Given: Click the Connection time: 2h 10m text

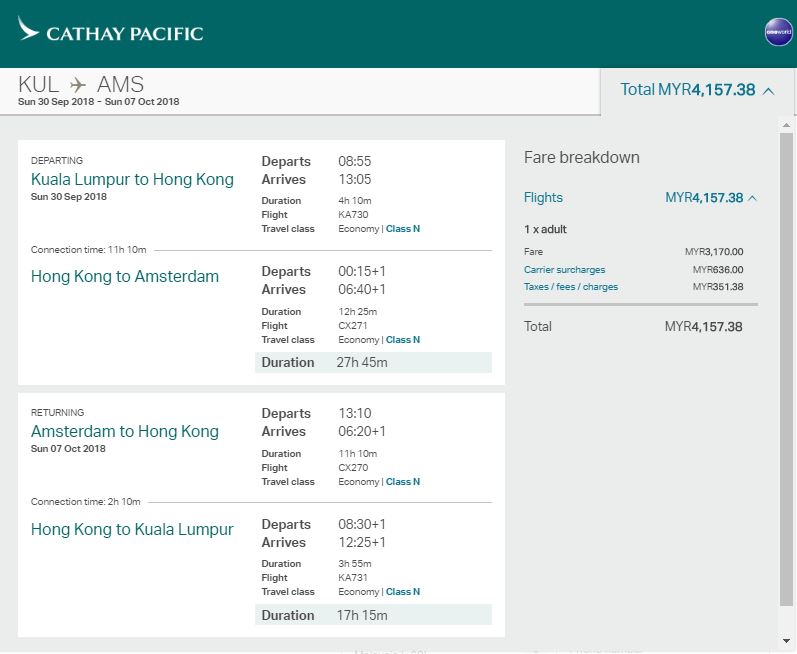Looking at the screenshot, I should pyautogui.click(x=85, y=502).
